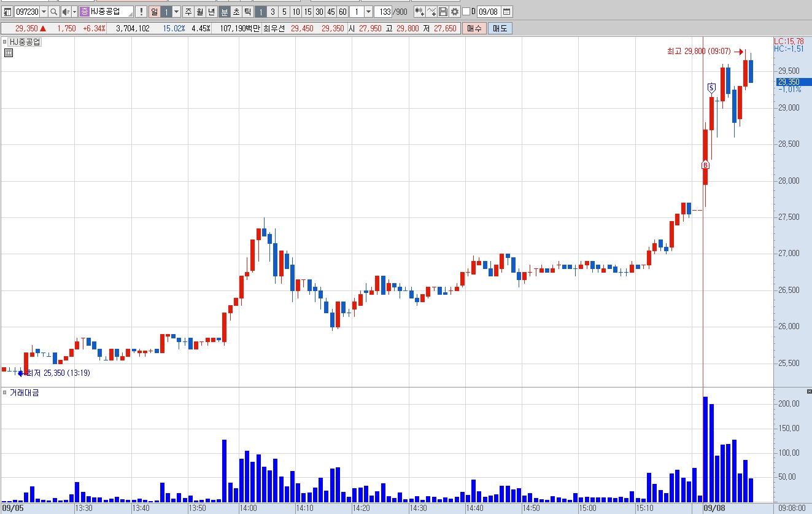Click the 09/08 timeline date marker
The image size is (812, 514).
[x=714, y=508]
